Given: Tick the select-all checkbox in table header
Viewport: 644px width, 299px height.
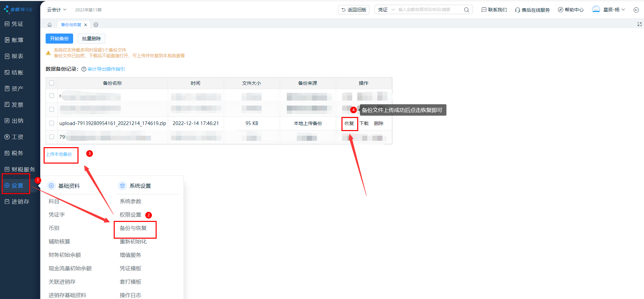Looking at the screenshot, I should (x=52, y=83).
